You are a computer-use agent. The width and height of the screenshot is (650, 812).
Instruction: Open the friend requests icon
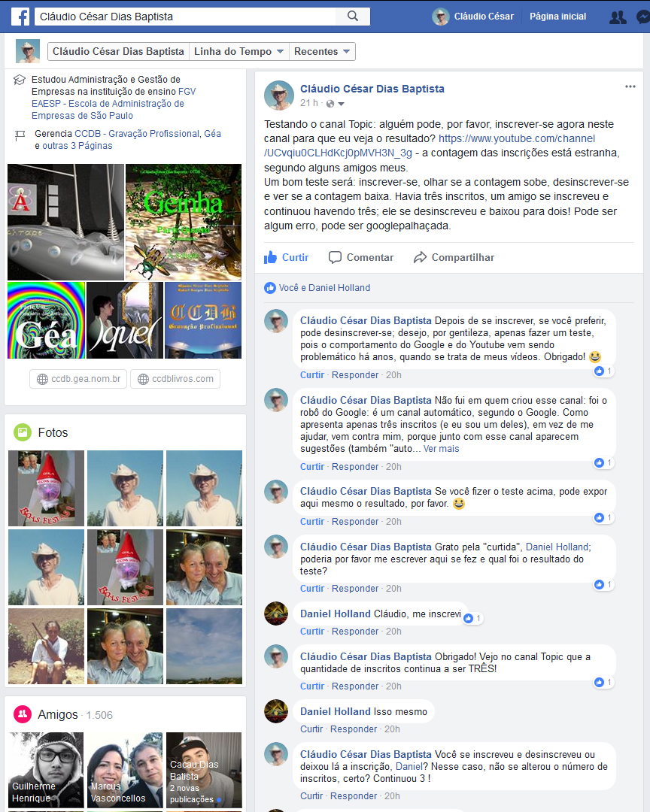[x=618, y=17]
